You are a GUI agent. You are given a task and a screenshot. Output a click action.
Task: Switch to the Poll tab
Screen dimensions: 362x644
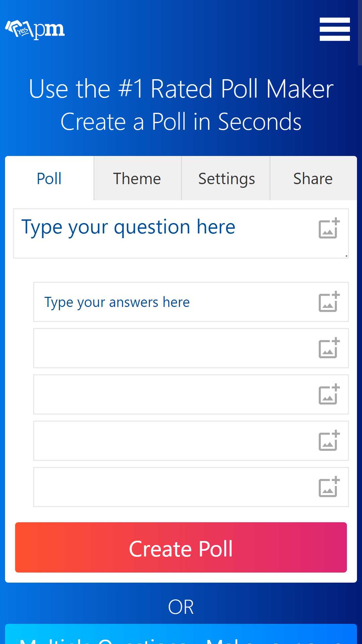click(49, 178)
